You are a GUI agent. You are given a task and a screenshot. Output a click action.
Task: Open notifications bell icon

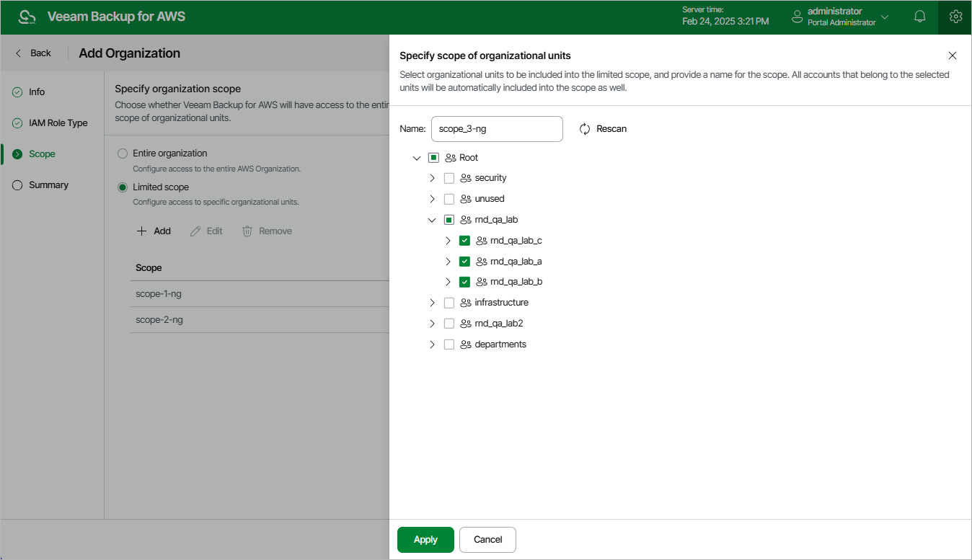(919, 16)
